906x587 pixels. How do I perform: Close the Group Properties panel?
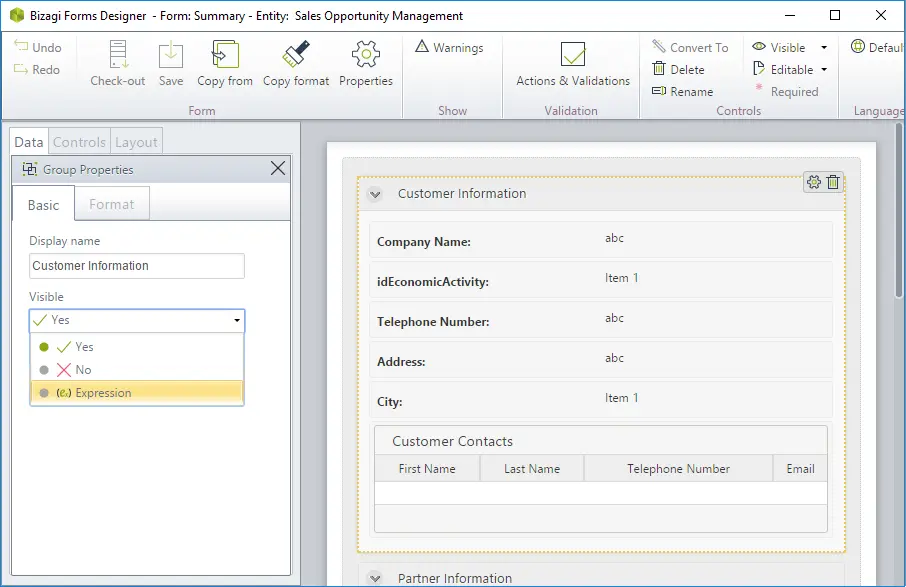click(278, 168)
